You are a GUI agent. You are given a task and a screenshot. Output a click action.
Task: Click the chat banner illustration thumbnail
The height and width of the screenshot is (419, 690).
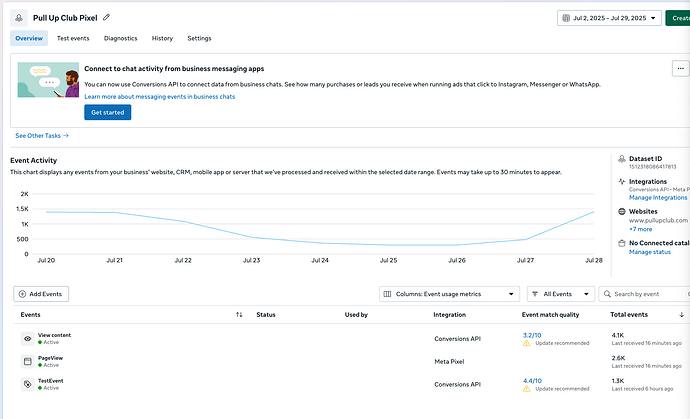(48, 80)
